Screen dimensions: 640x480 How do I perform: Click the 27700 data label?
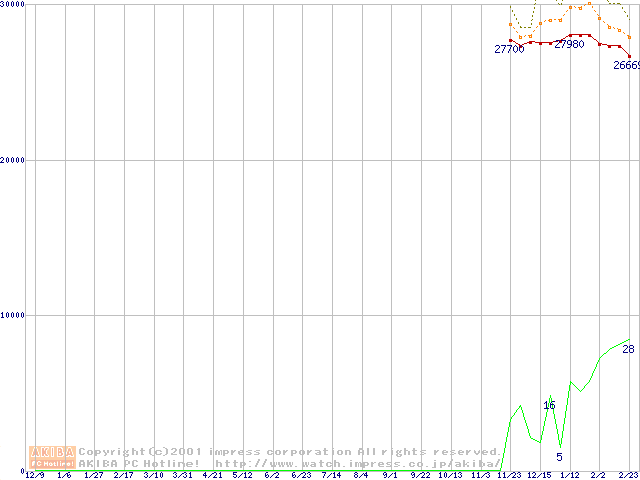509,49
